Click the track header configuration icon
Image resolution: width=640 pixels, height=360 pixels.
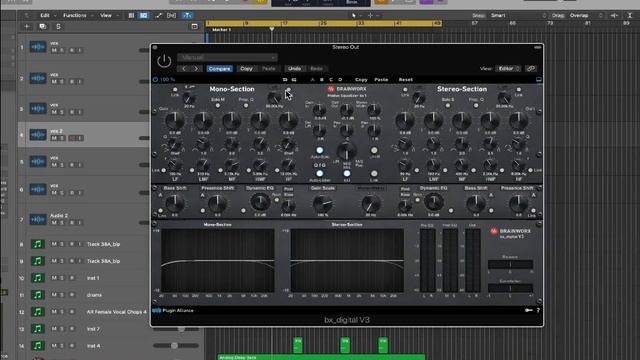click(x=195, y=27)
